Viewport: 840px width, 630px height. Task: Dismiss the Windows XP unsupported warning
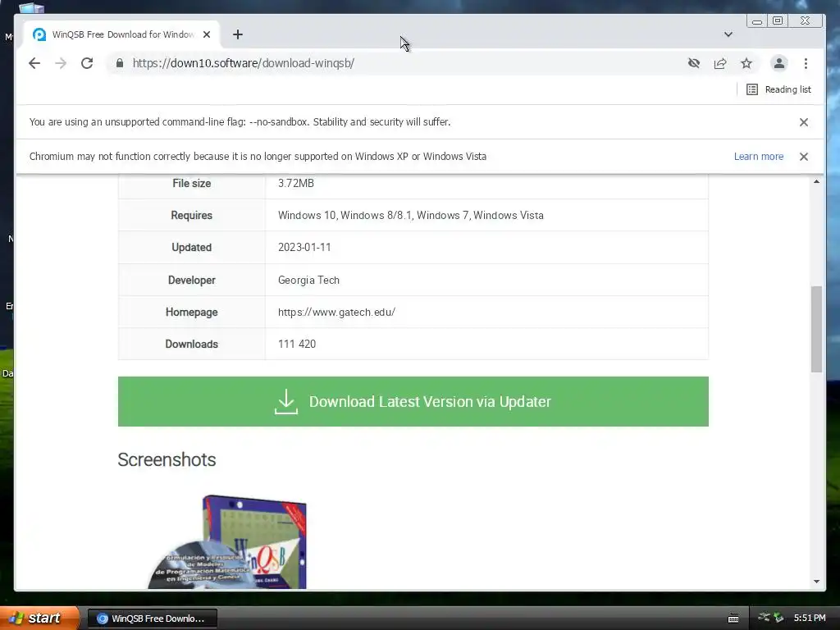click(x=804, y=157)
